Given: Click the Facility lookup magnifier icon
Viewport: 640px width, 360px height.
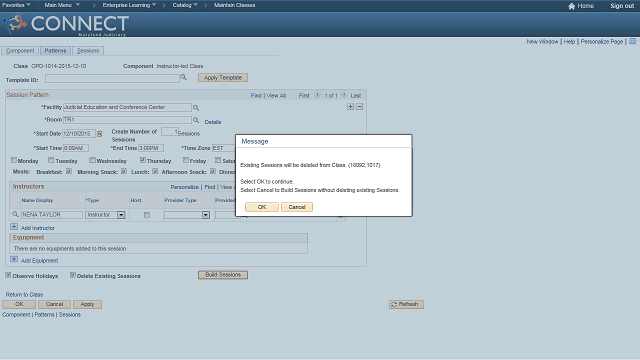Looking at the screenshot, I should pos(196,108).
